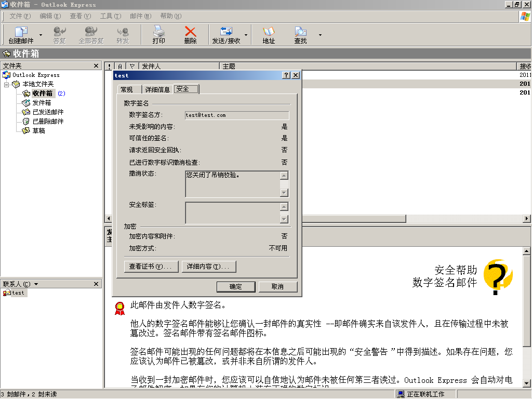Click the 正在联机工作 status bar icon
532x399 pixels.
click(401, 394)
